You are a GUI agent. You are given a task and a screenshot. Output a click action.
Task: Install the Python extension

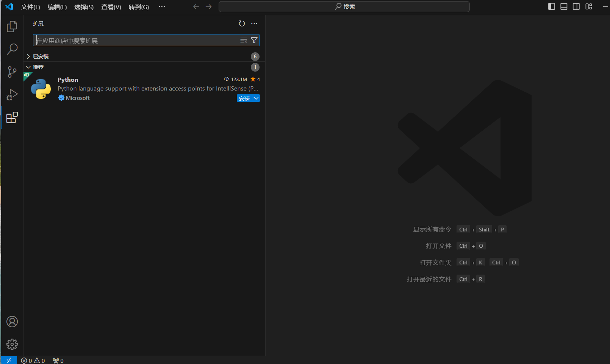(x=244, y=98)
